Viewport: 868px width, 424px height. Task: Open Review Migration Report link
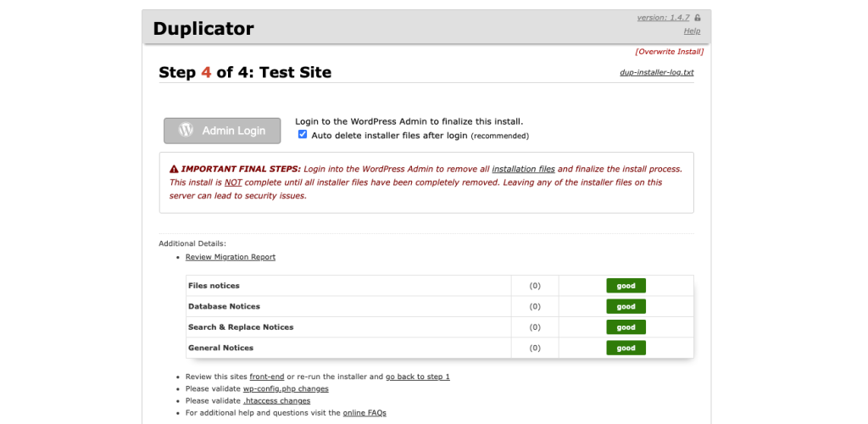click(x=231, y=257)
